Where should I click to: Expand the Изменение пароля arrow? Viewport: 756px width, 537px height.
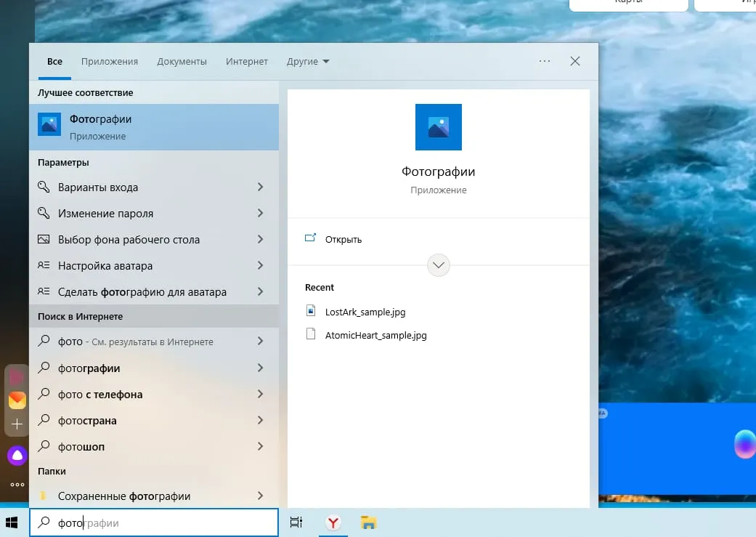261,213
